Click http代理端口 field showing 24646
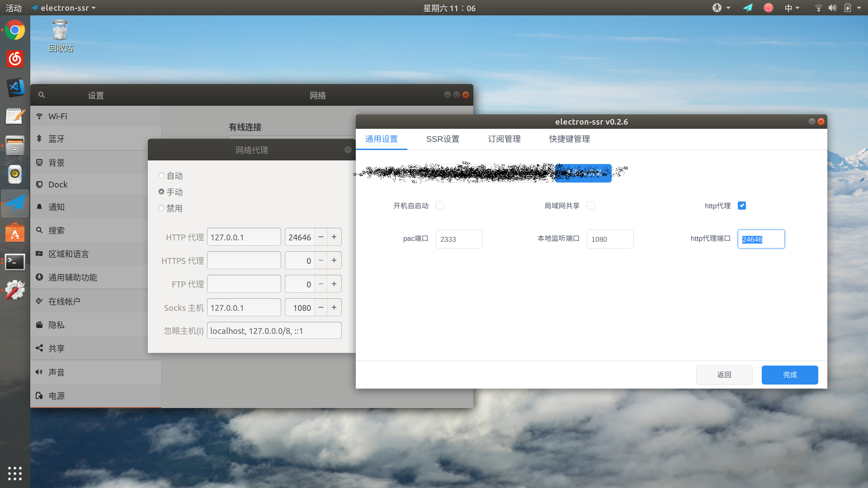 point(761,239)
